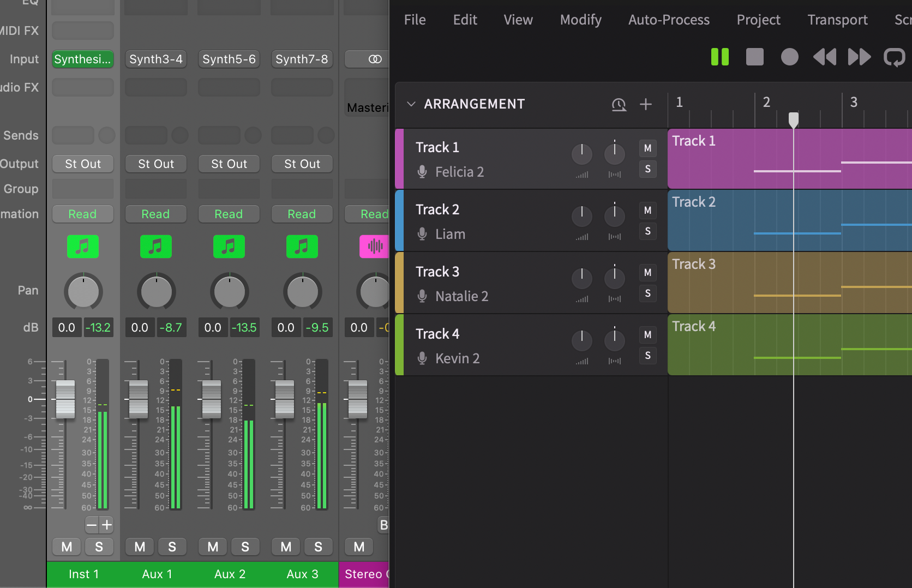
Task: Open Aux 2 Read automation mode menu
Action: tap(229, 214)
